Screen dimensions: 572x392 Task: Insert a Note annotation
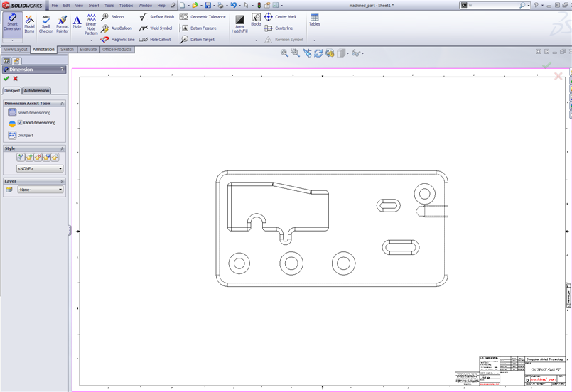(77, 22)
